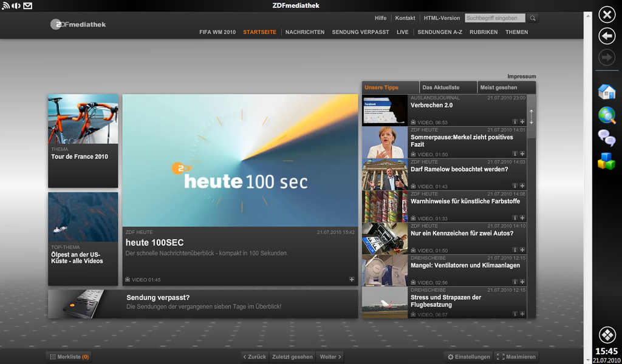This screenshot has height=364, width=622.
Task: Open the globe web search icon
Action: pos(606,115)
